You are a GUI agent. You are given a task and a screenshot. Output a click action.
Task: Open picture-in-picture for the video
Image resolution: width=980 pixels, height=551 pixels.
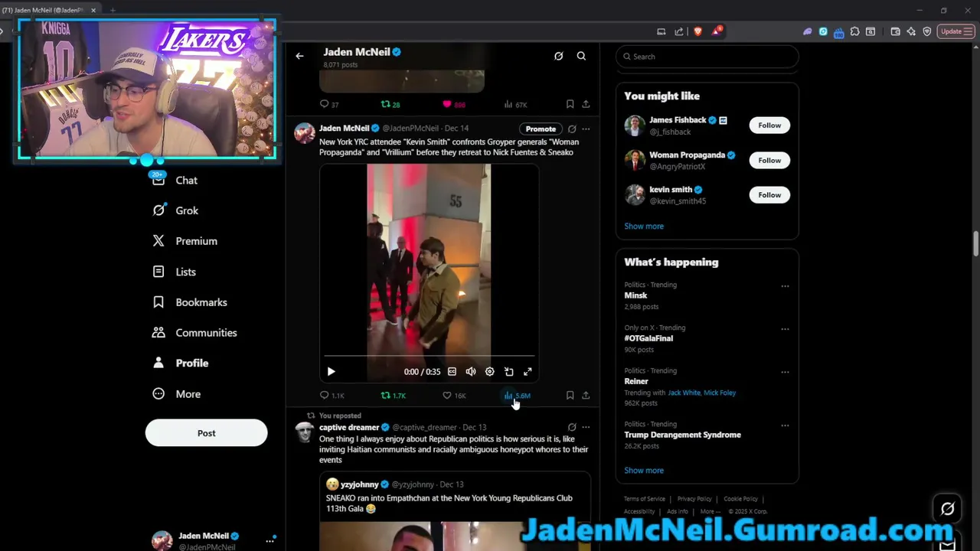(509, 371)
